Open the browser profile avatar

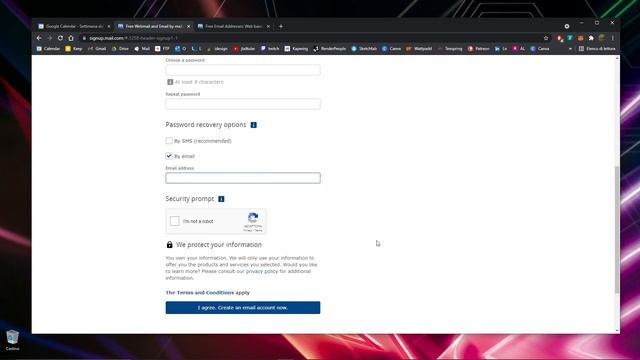point(602,38)
